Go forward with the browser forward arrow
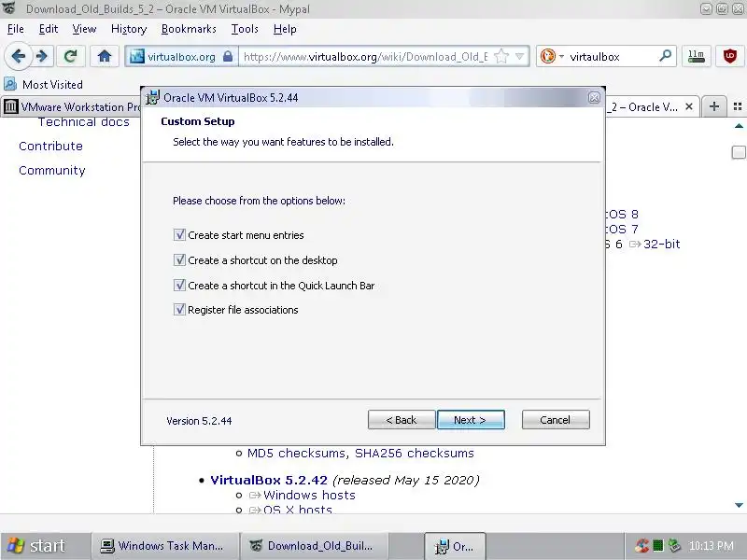This screenshot has height=560, width=747. click(42, 57)
